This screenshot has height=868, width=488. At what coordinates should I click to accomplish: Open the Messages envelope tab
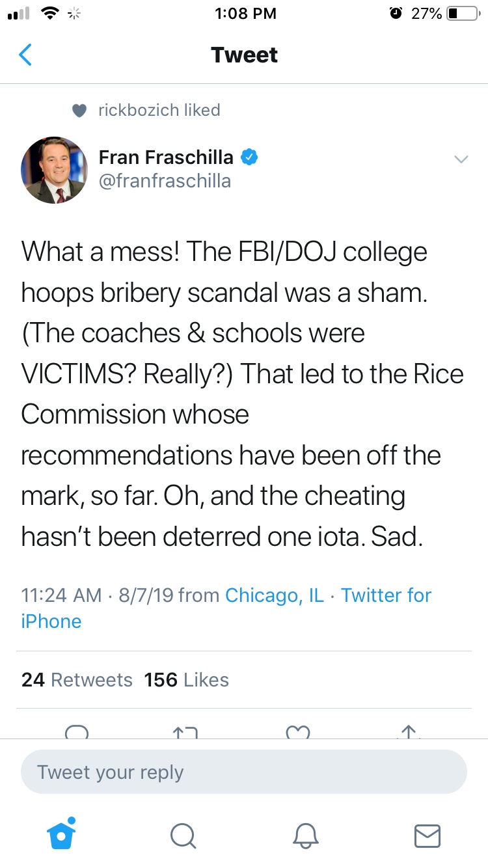[x=427, y=835]
